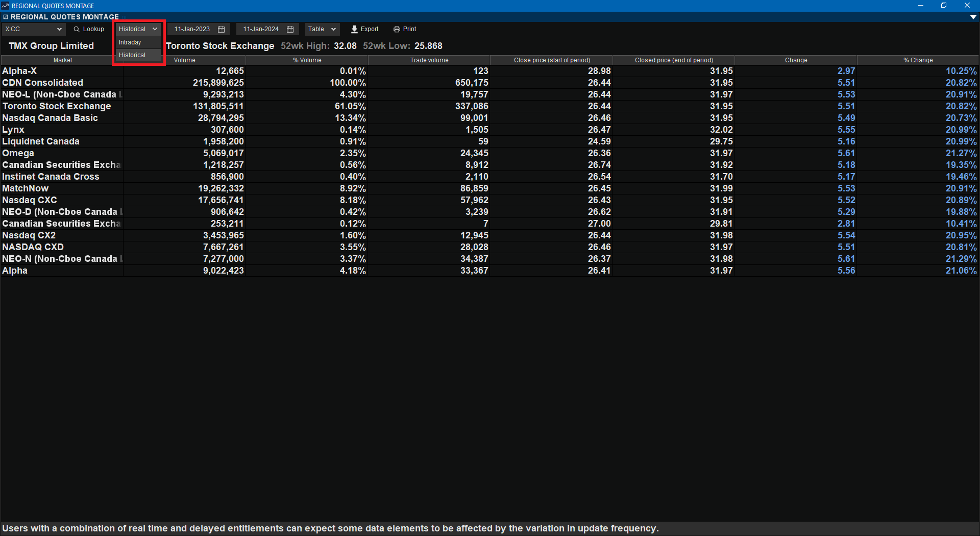This screenshot has height=536, width=980.
Task: Click the Lookup magnifier icon
Action: point(77,29)
